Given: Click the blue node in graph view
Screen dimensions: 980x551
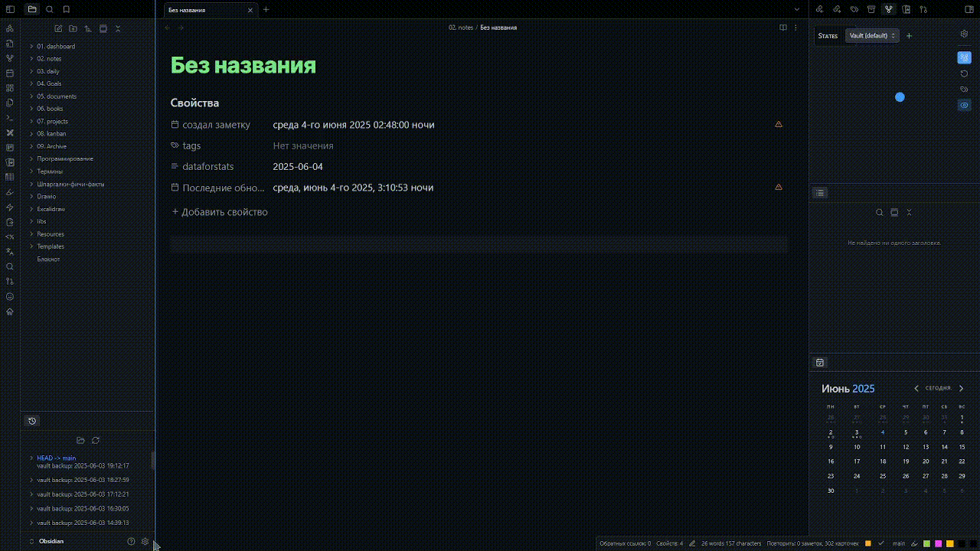Looking at the screenshot, I should tap(900, 97).
